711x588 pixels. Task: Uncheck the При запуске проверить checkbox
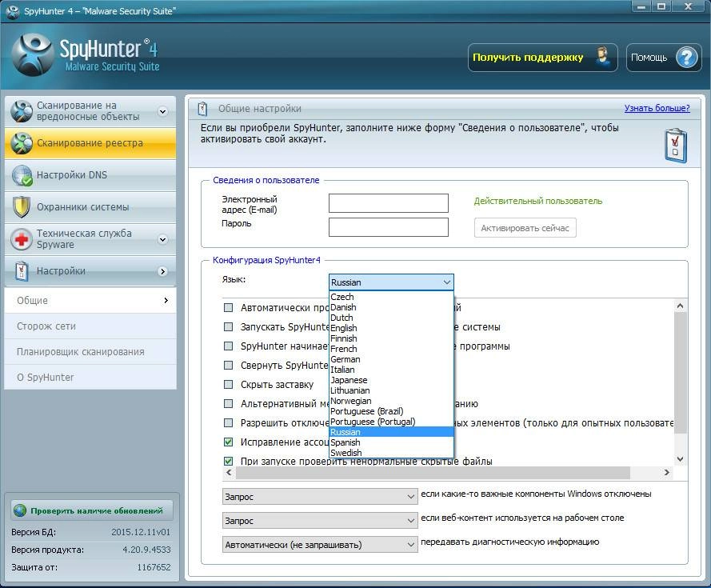pos(229,461)
